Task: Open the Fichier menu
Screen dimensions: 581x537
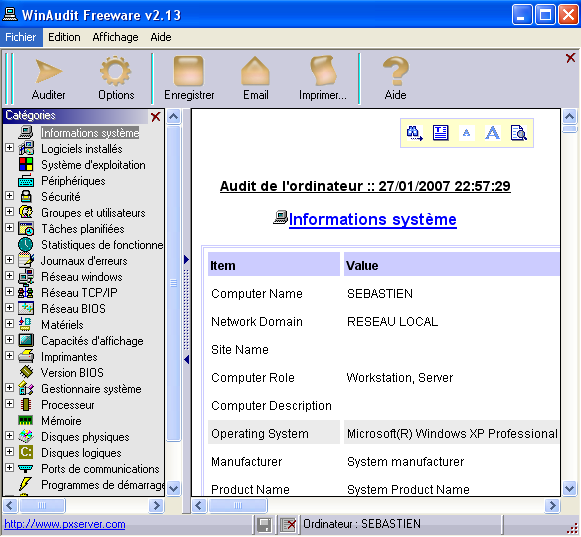Action: [x=21, y=37]
